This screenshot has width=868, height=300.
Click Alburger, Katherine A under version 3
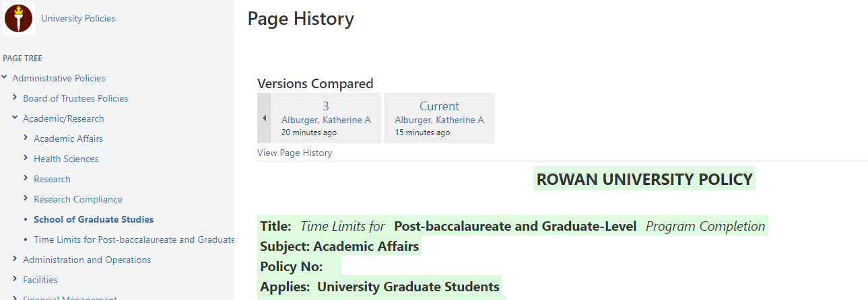(326, 120)
